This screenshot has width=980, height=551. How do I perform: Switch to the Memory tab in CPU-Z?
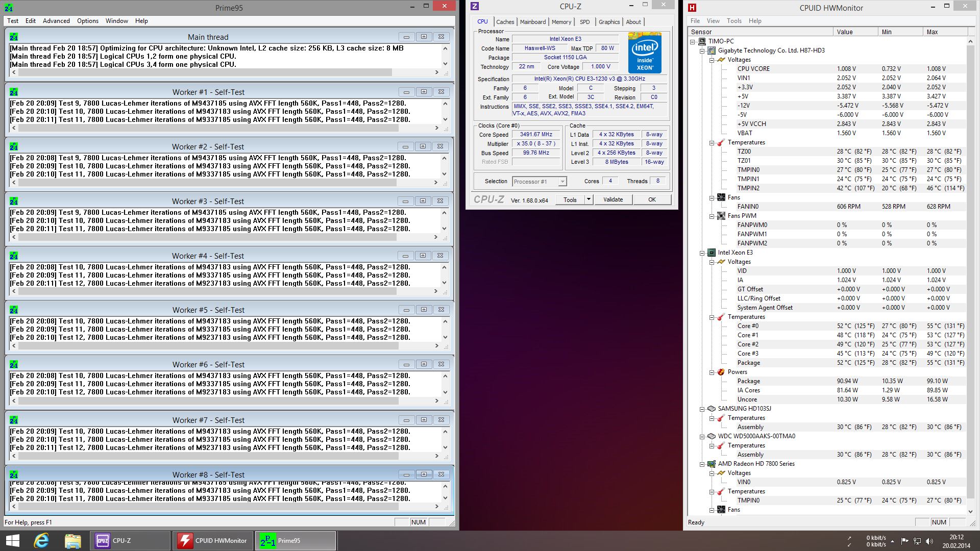561,22
